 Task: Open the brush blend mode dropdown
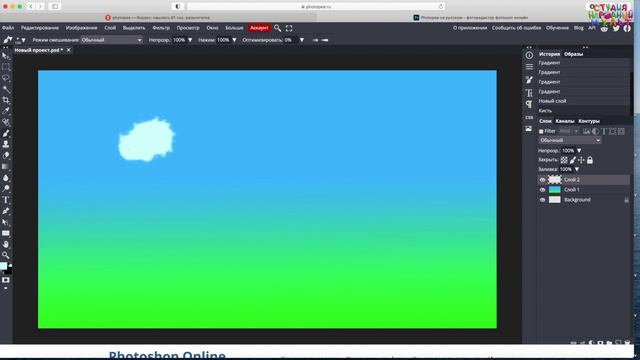tap(111, 40)
